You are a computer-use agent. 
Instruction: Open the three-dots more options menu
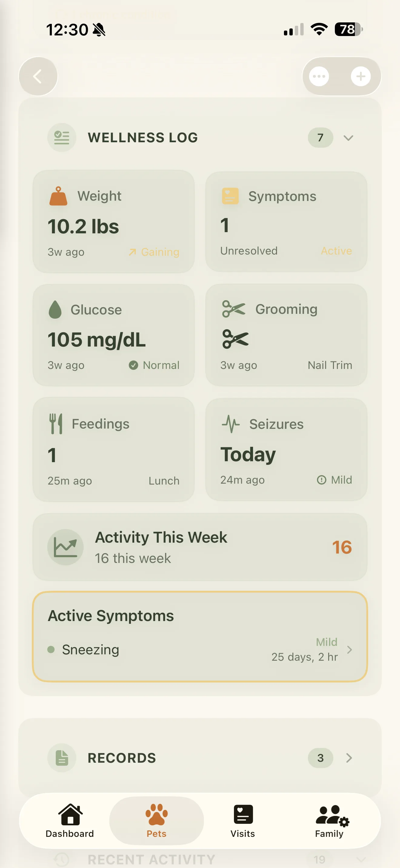point(319,77)
